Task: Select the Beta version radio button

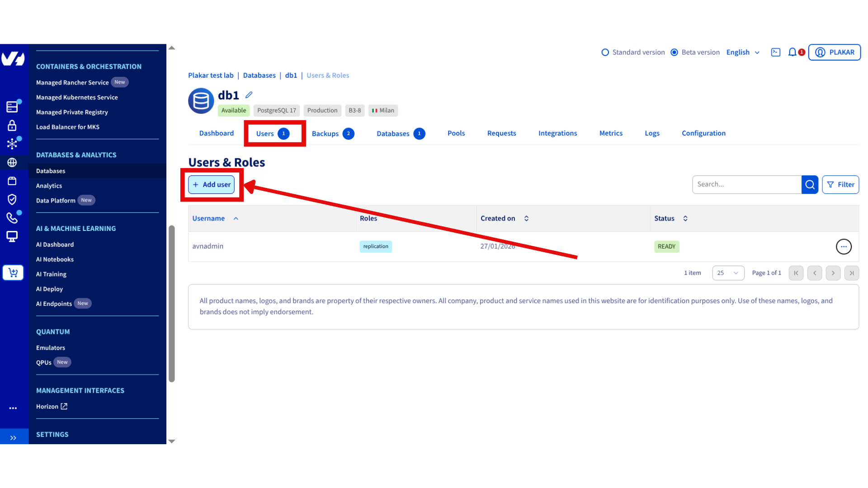Action: (675, 52)
